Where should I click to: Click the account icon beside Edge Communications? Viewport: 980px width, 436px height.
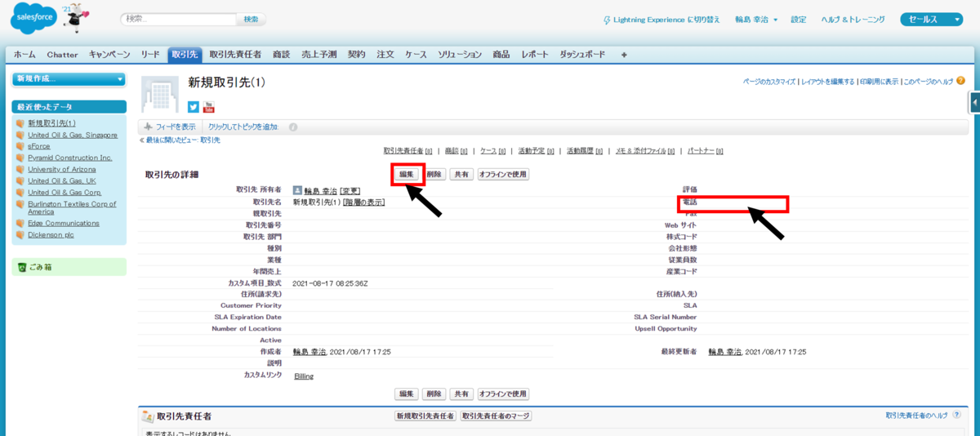(20, 223)
